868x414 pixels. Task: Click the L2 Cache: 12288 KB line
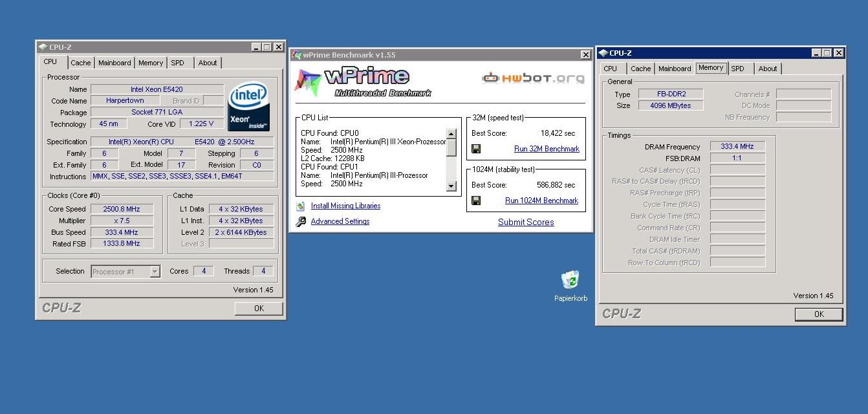point(332,158)
